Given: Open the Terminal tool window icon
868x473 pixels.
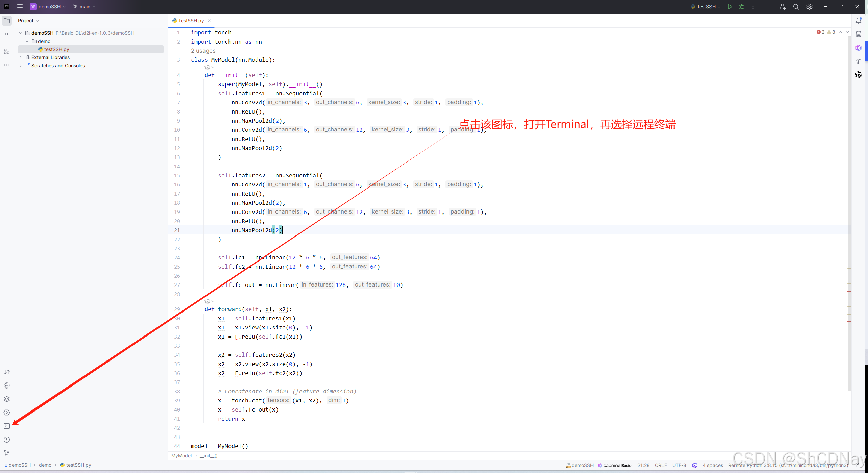Looking at the screenshot, I should pyautogui.click(x=7, y=426).
